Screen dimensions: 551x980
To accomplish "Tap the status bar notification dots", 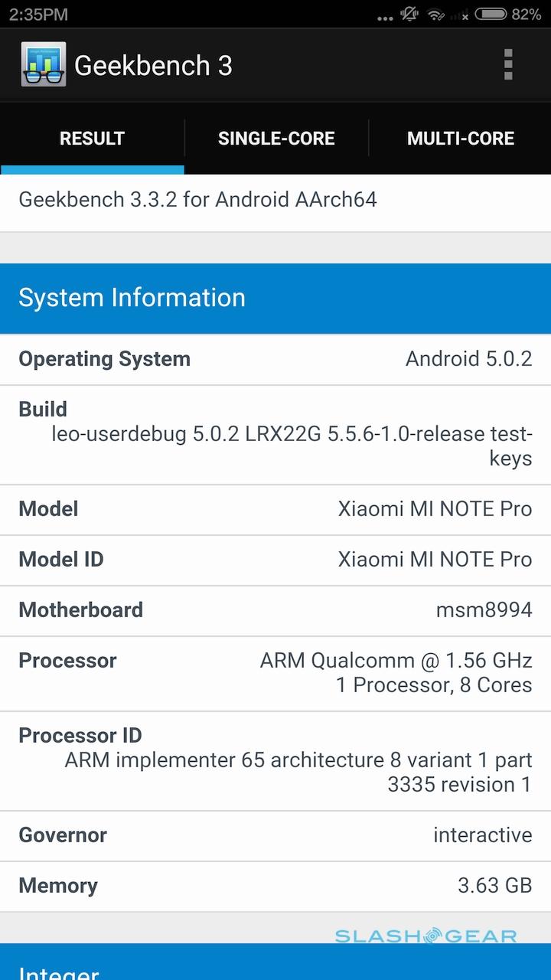I will [386, 17].
